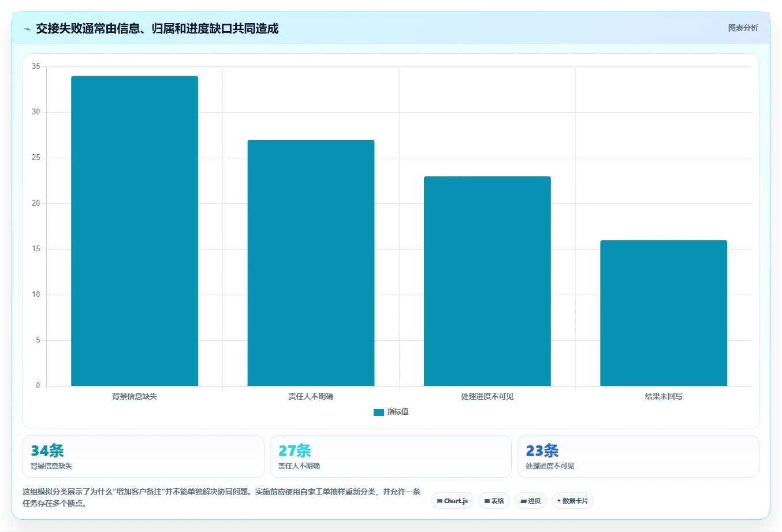Click the 背景信息缺失 x-axis label
The image size is (782, 532).
135,396
